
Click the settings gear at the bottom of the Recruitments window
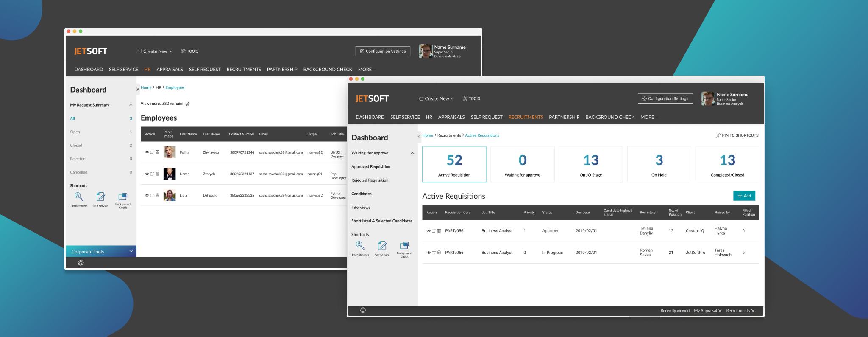coord(363,310)
